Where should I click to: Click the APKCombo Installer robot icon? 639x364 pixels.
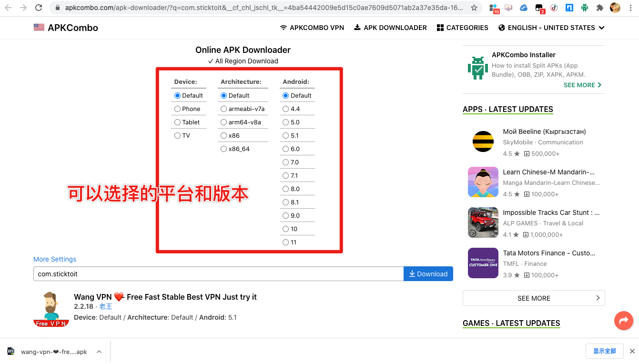coord(477,68)
